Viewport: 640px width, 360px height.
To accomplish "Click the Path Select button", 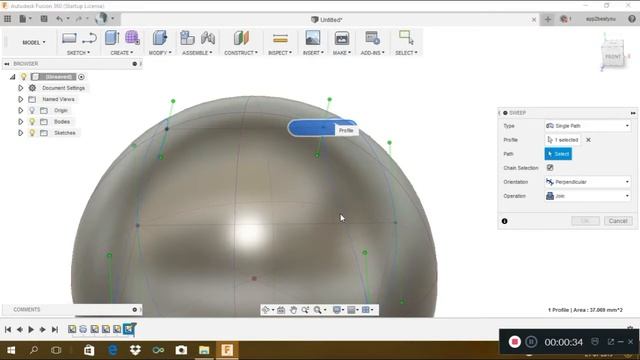I will (558, 154).
